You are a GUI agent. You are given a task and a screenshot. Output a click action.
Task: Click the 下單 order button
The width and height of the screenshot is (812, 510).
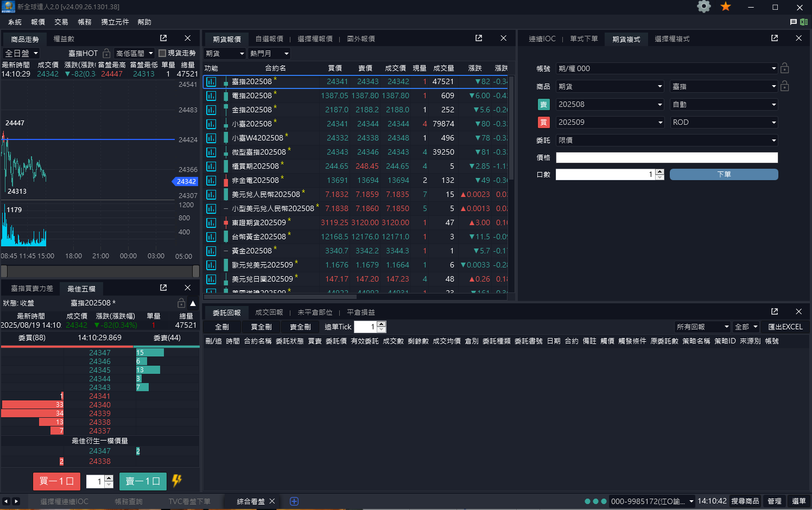coord(724,174)
